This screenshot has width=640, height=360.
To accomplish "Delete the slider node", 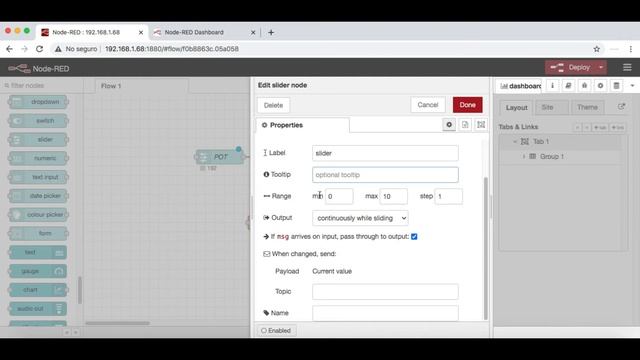I will coord(273,105).
